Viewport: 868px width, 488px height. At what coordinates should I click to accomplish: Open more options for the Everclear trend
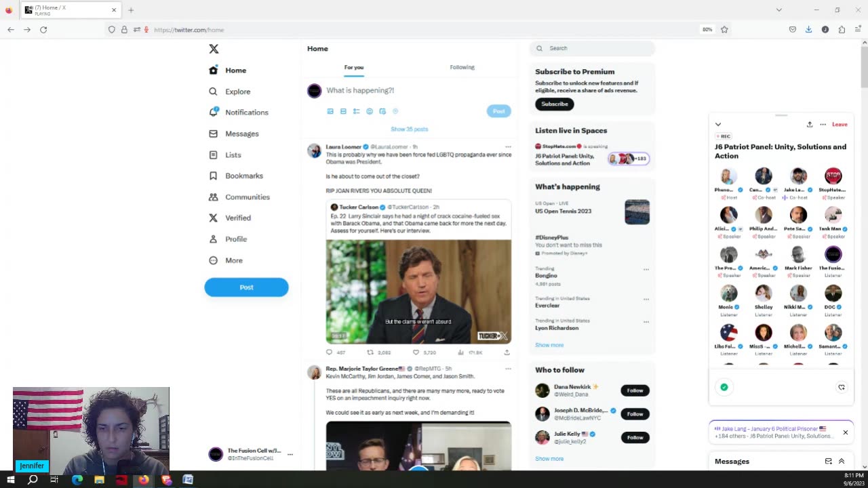(646, 299)
